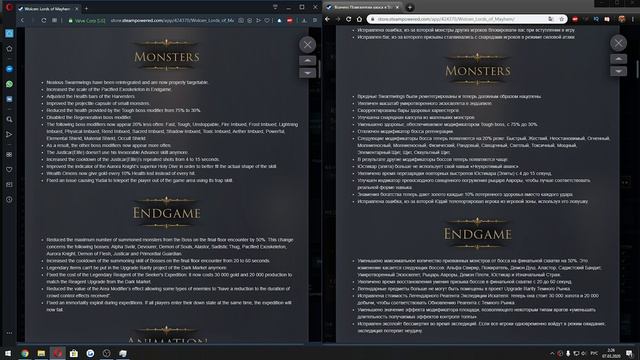Open WhatsApp in Opera sidebar
This screenshot has height=360, width=640.
[x=9, y=84]
